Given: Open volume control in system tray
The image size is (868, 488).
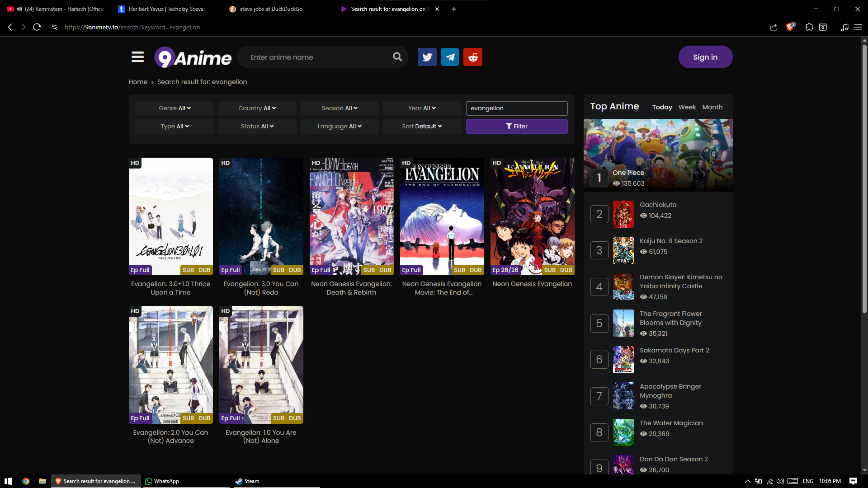Looking at the screenshot, I should (x=780, y=481).
